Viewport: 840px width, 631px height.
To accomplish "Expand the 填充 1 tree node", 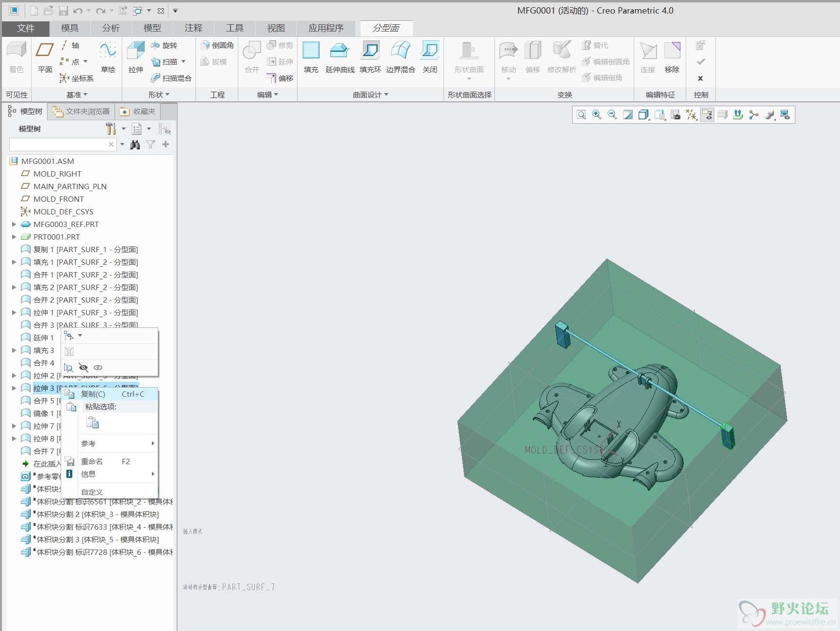I will 14,262.
